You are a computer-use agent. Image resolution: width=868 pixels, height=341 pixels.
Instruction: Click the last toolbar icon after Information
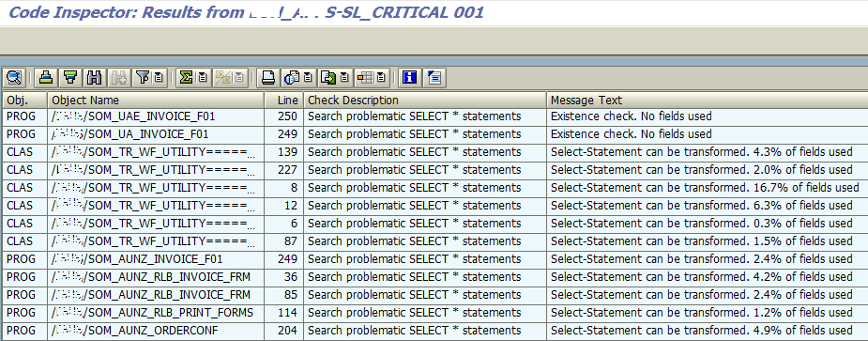click(x=434, y=78)
